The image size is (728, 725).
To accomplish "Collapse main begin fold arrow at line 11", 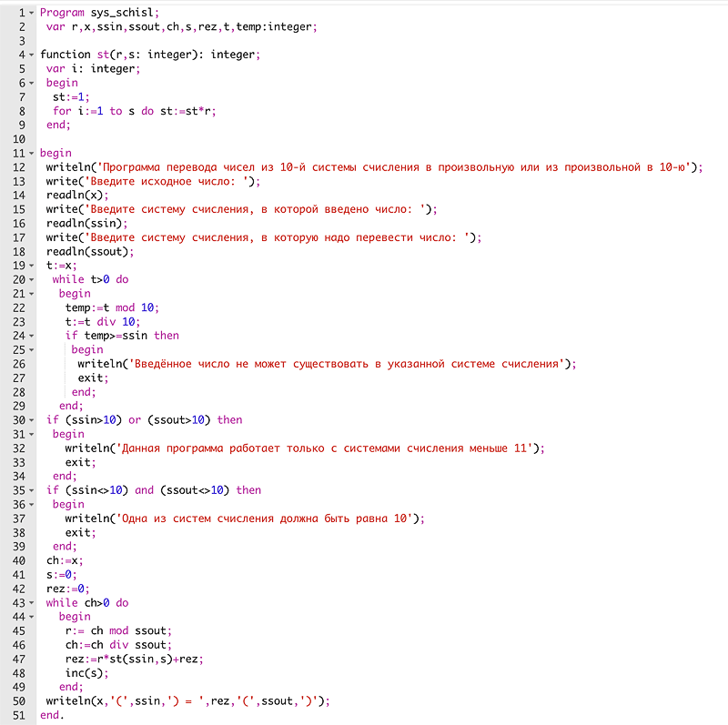I will 32,153.
